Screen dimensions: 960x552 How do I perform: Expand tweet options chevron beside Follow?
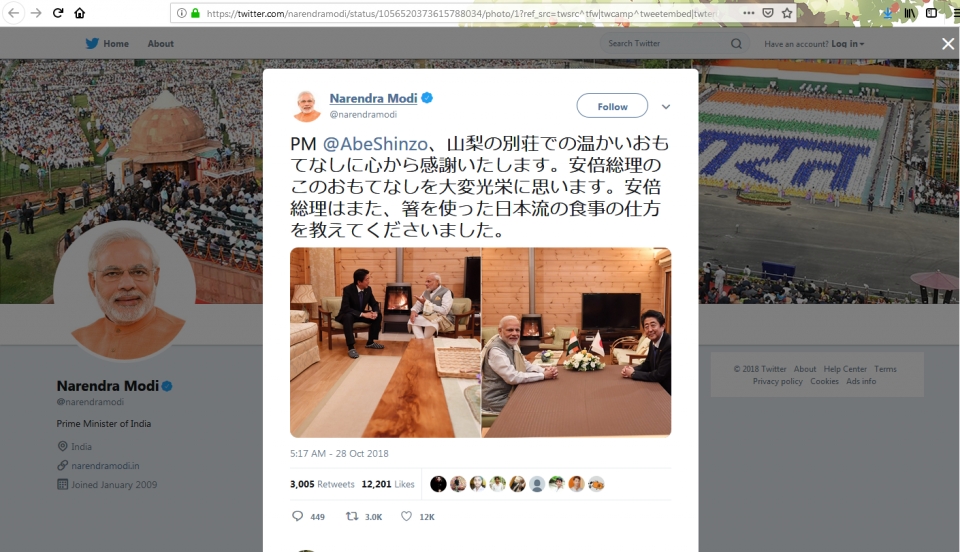pyautogui.click(x=666, y=106)
